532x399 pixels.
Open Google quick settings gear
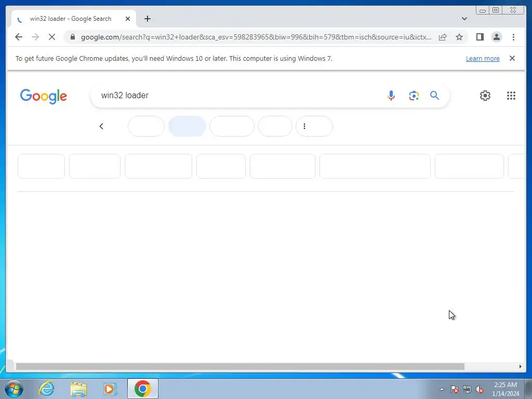pos(485,96)
